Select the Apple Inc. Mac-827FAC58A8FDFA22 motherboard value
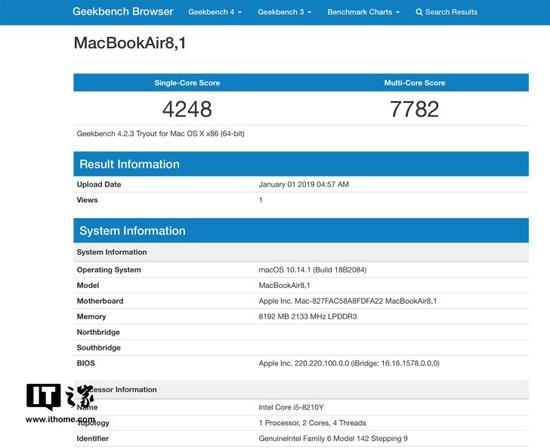Screen dimensions: 550x448 coord(348,301)
